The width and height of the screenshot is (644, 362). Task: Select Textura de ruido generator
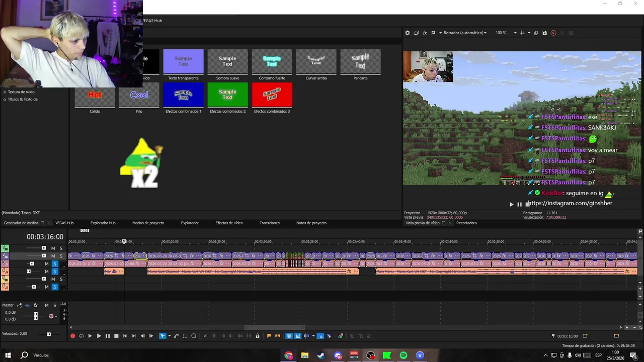pyautogui.click(x=21, y=92)
